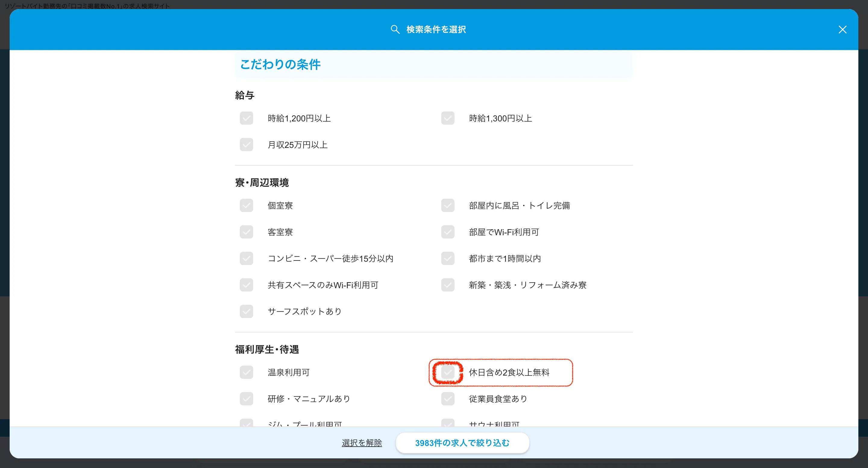Click the 選択を解除 link
868x468 pixels.
[362, 443]
